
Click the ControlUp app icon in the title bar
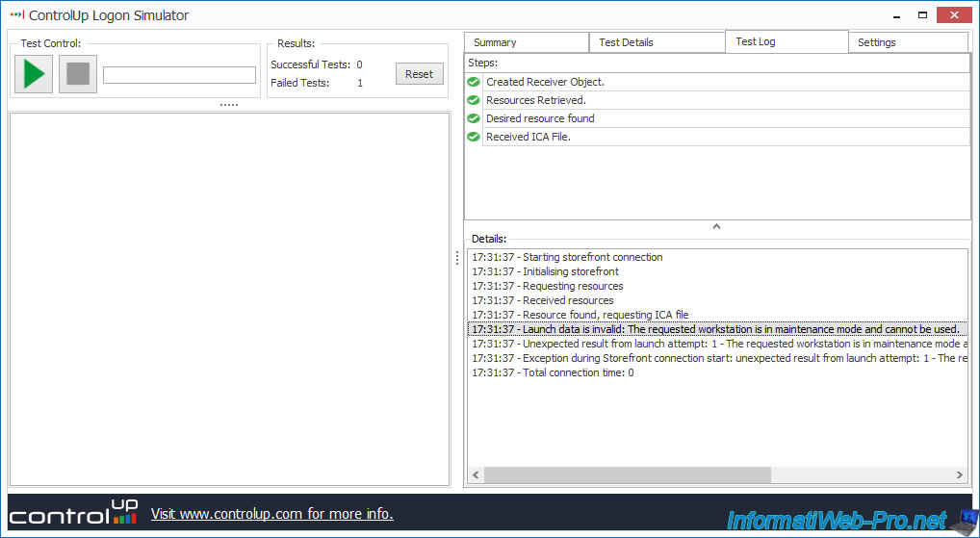17,14
